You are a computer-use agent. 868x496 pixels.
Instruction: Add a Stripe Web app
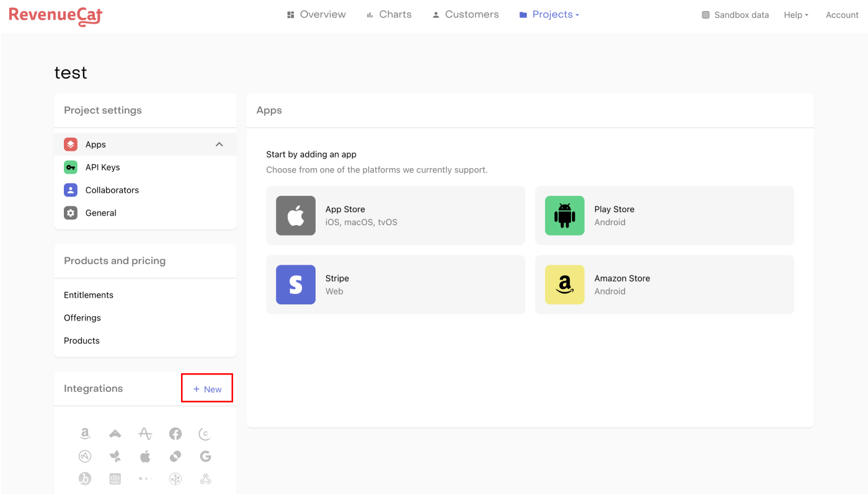[x=396, y=285]
